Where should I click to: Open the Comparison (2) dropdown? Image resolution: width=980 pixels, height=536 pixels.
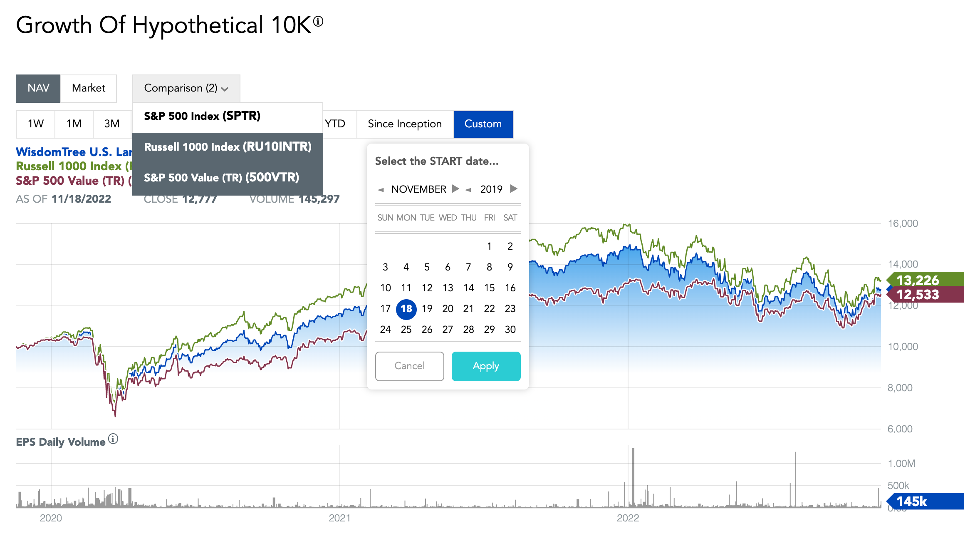pos(186,88)
